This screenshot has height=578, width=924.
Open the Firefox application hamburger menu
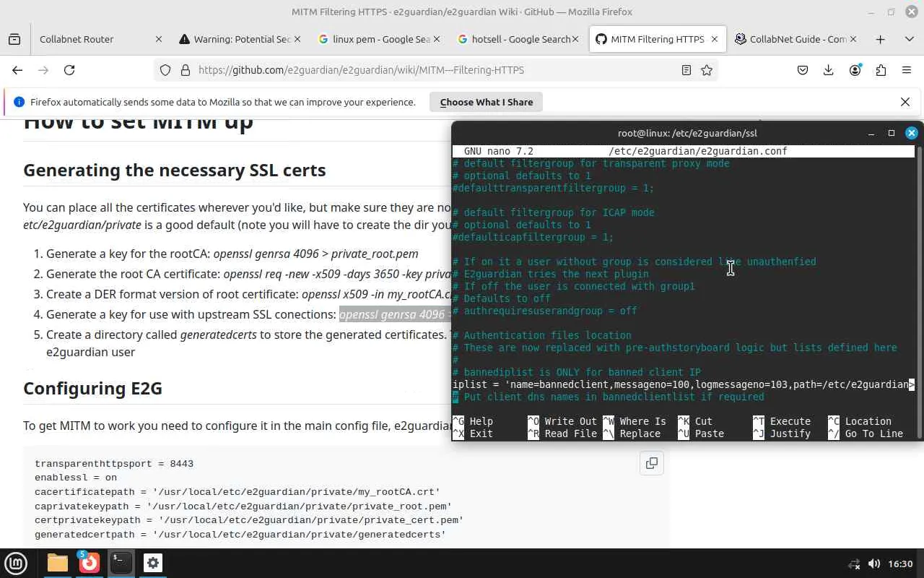coord(907,70)
